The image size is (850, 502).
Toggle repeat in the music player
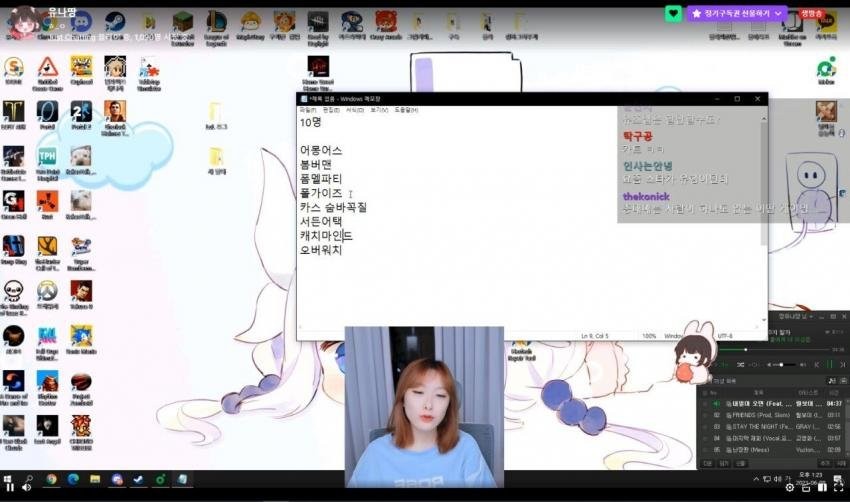click(x=755, y=365)
